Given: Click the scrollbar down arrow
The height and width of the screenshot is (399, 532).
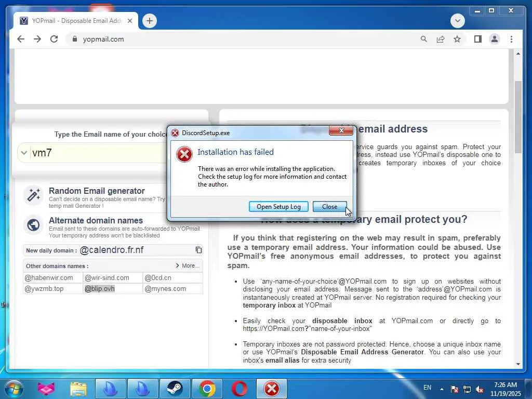Looking at the screenshot, I should point(518,364).
